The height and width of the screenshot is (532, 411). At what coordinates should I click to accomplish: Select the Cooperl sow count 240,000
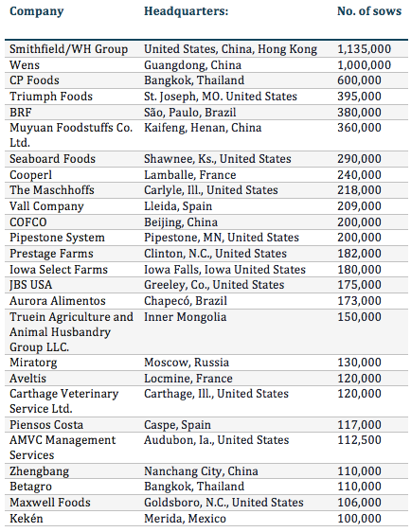click(x=359, y=175)
